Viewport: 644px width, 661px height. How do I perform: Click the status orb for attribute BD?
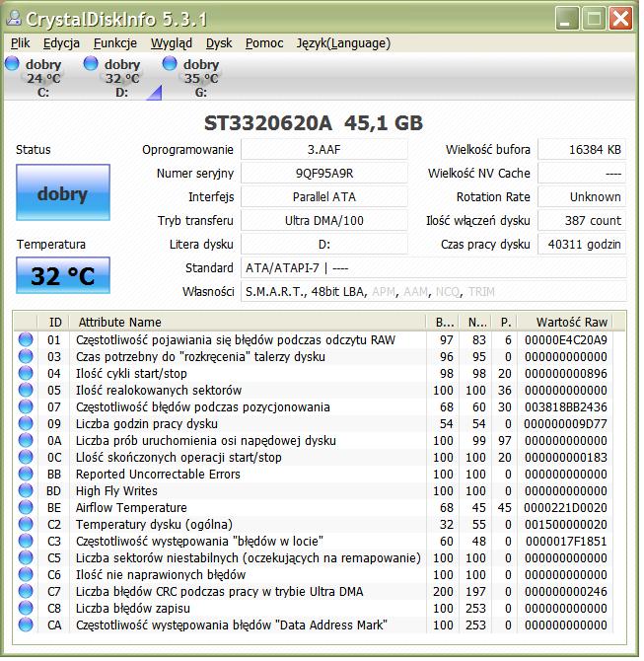tap(26, 491)
